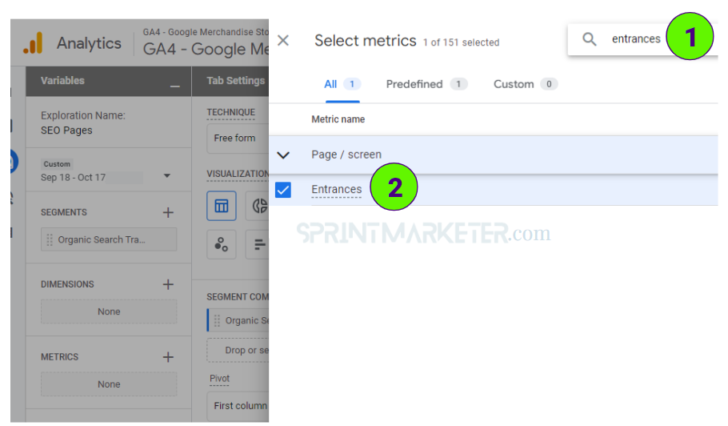Click the search magnifier icon

click(x=590, y=39)
